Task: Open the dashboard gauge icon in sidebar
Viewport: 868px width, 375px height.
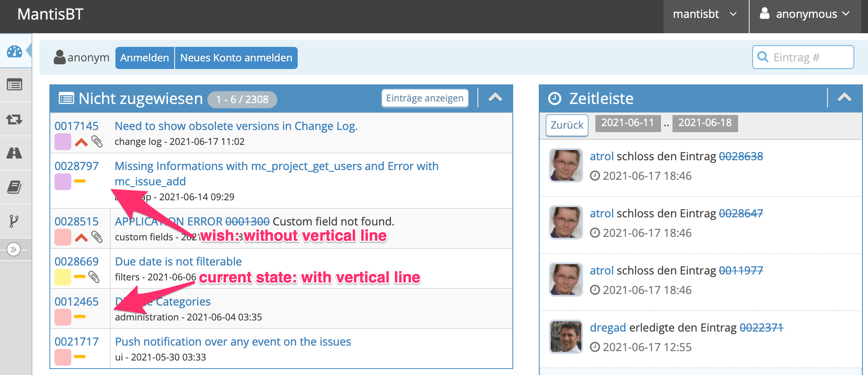Action: click(14, 51)
